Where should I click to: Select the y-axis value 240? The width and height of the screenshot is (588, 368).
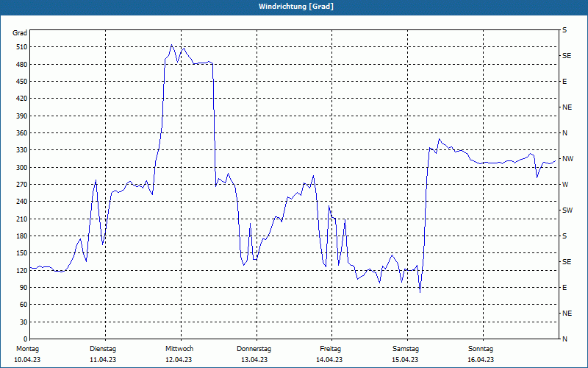[x=22, y=202]
